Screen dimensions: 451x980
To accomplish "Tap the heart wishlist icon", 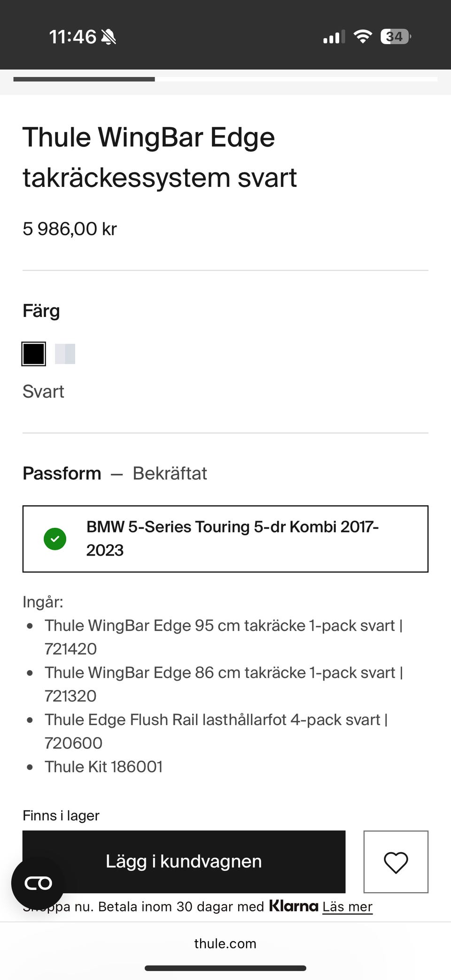I will 396,862.
